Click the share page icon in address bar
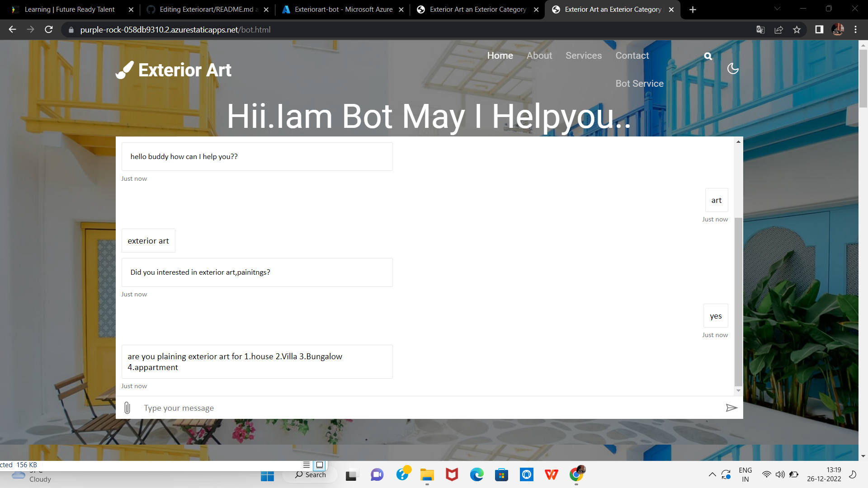The width and height of the screenshot is (868, 488). tap(778, 30)
